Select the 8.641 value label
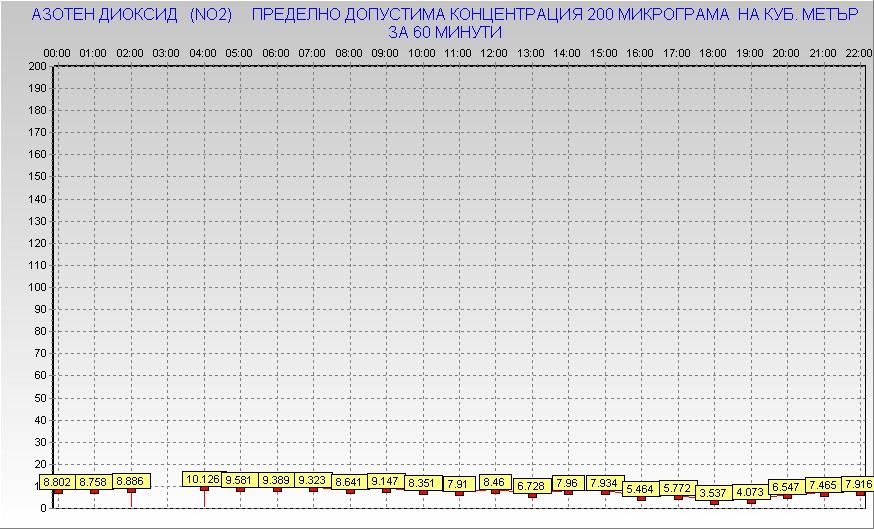Viewport: 874px width, 529px height. click(x=349, y=483)
